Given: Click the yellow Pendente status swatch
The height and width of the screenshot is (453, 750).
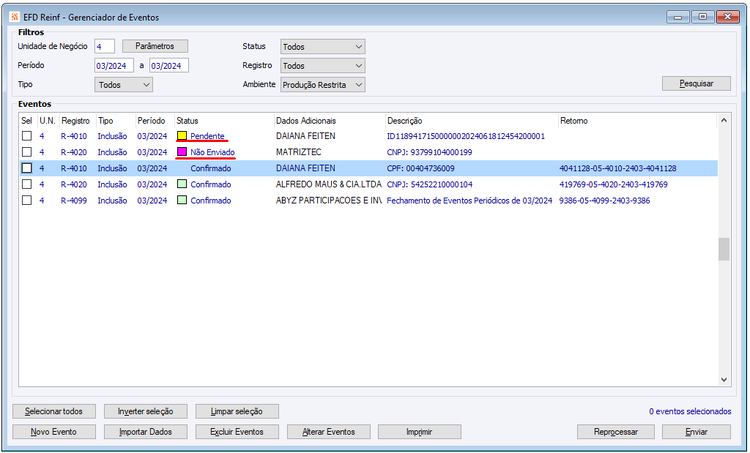Looking at the screenshot, I should (x=182, y=136).
